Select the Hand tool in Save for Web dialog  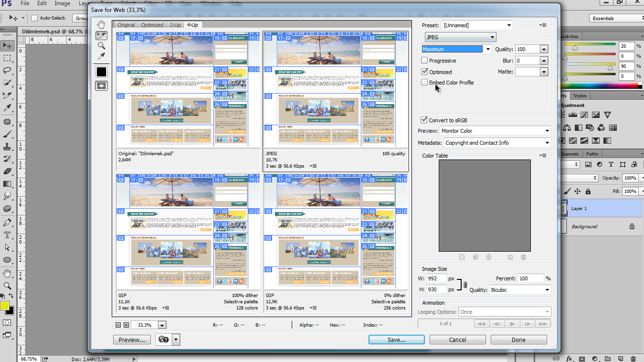tap(101, 24)
